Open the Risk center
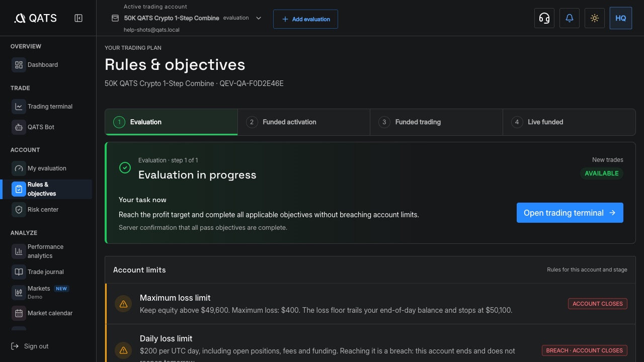This screenshot has height=362, width=644. (51, 210)
